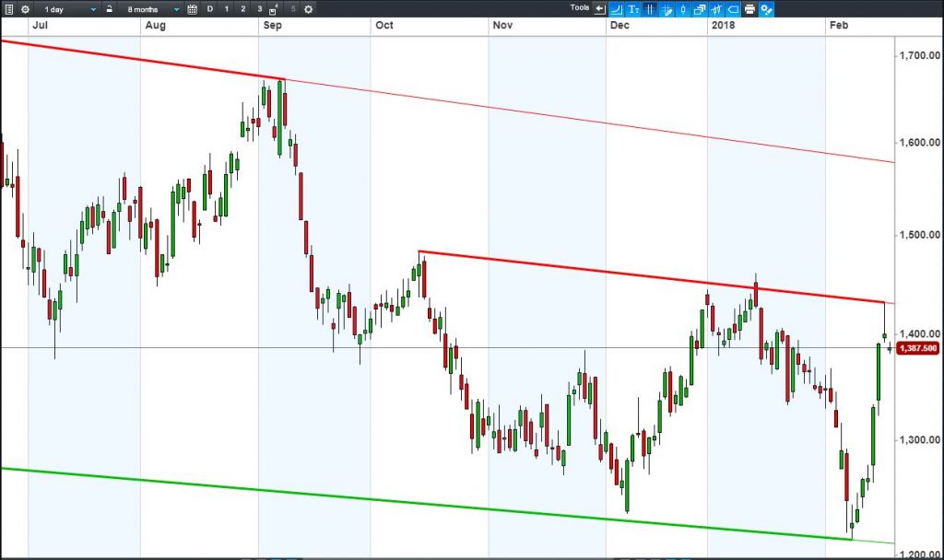Select the text annotation tool
The height and width of the screenshot is (560, 944).
tap(633, 9)
